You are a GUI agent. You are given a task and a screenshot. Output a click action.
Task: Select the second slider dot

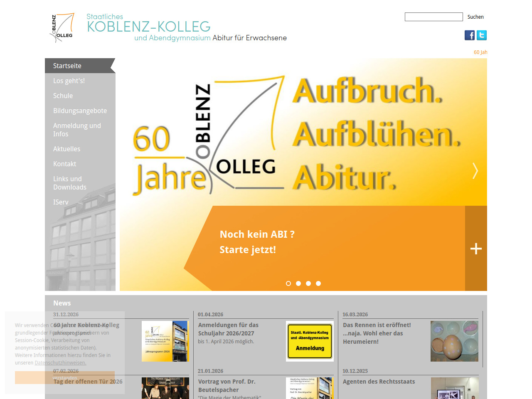(x=298, y=283)
